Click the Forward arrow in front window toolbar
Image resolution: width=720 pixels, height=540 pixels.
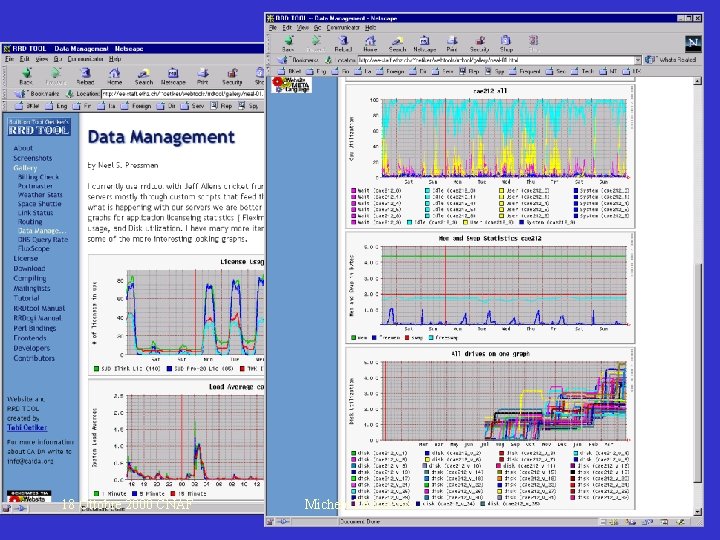coord(315,44)
